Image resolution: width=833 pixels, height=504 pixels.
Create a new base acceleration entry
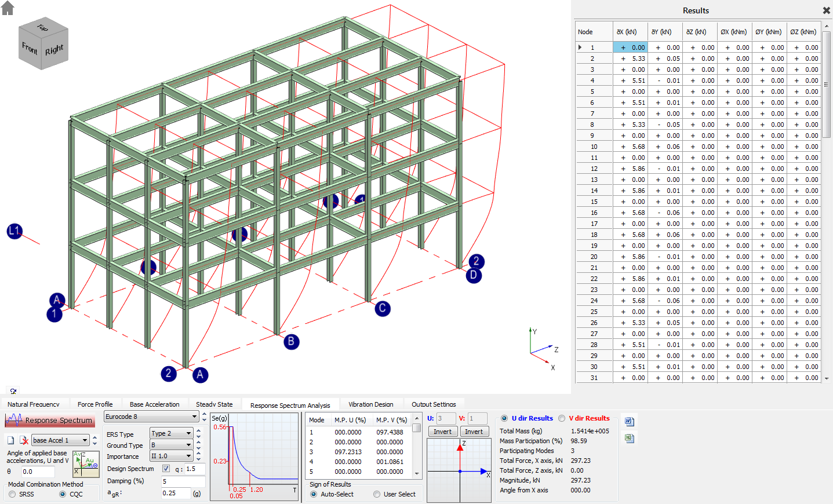point(12,440)
